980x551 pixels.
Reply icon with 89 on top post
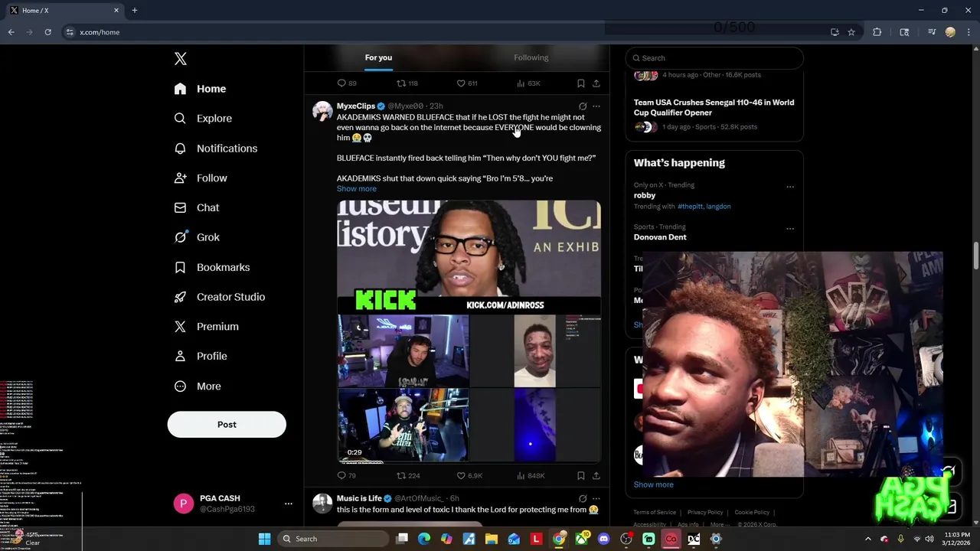coord(347,83)
